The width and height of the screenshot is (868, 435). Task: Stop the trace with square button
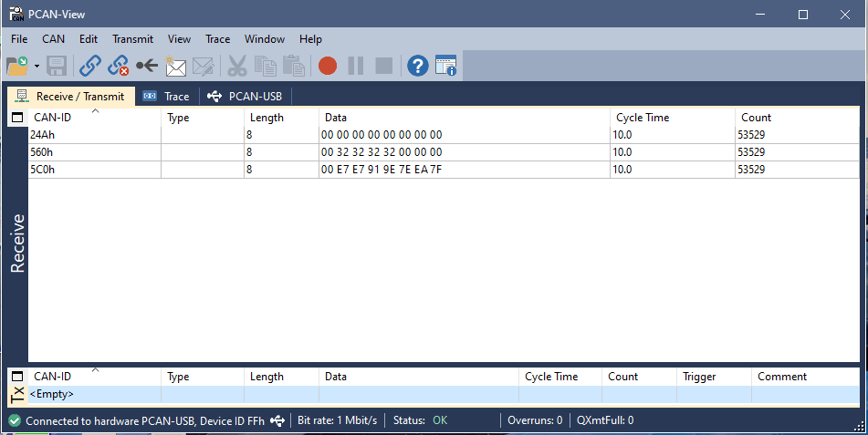click(383, 66)
